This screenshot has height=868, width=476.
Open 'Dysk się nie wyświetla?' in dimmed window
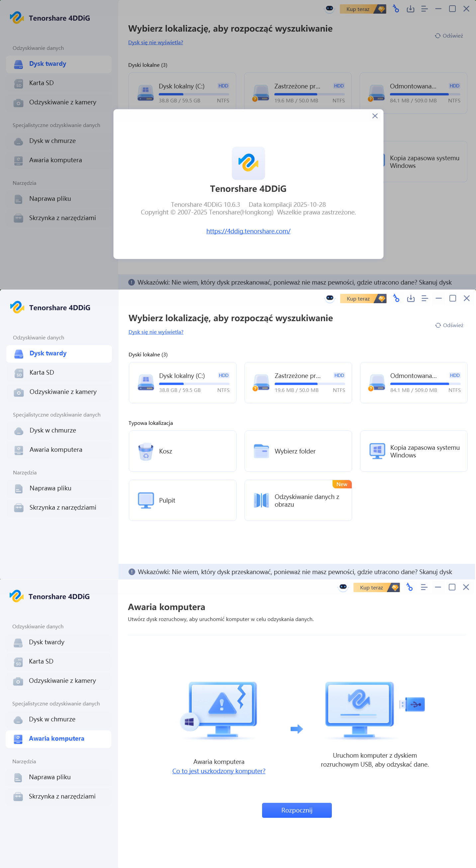pos(155,43)
